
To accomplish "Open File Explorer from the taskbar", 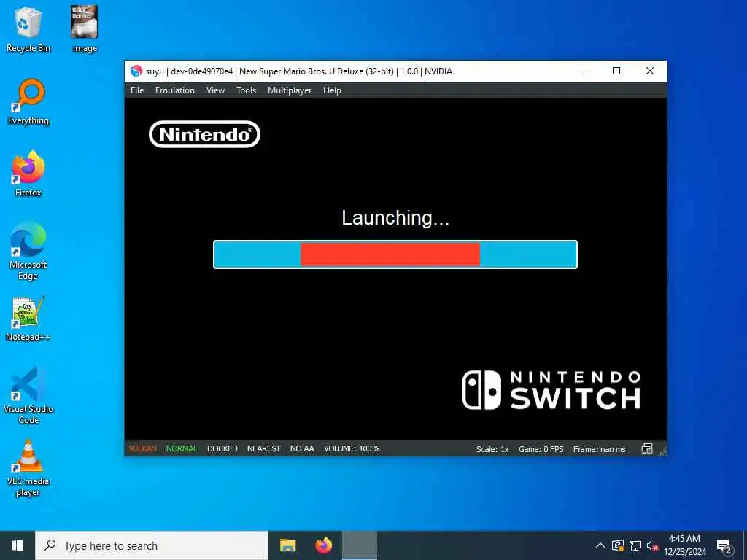I will pos(287,545).
